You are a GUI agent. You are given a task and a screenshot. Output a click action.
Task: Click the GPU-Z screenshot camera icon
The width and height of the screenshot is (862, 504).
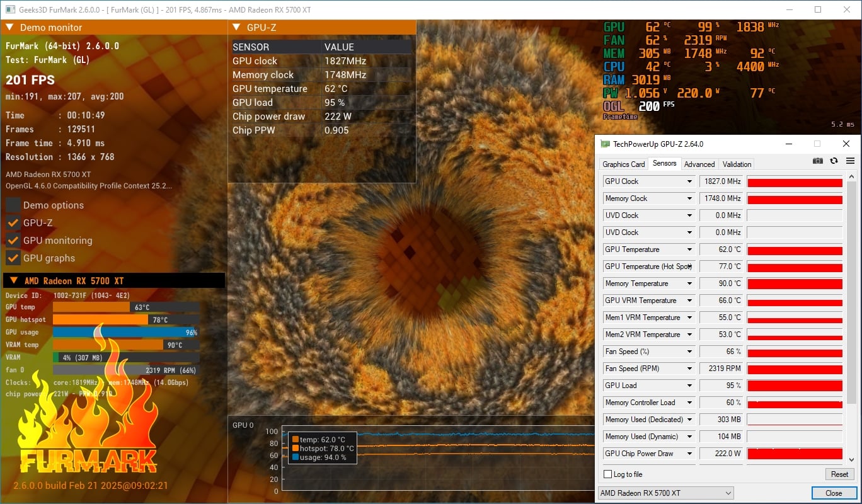click(x=817, y=161)
